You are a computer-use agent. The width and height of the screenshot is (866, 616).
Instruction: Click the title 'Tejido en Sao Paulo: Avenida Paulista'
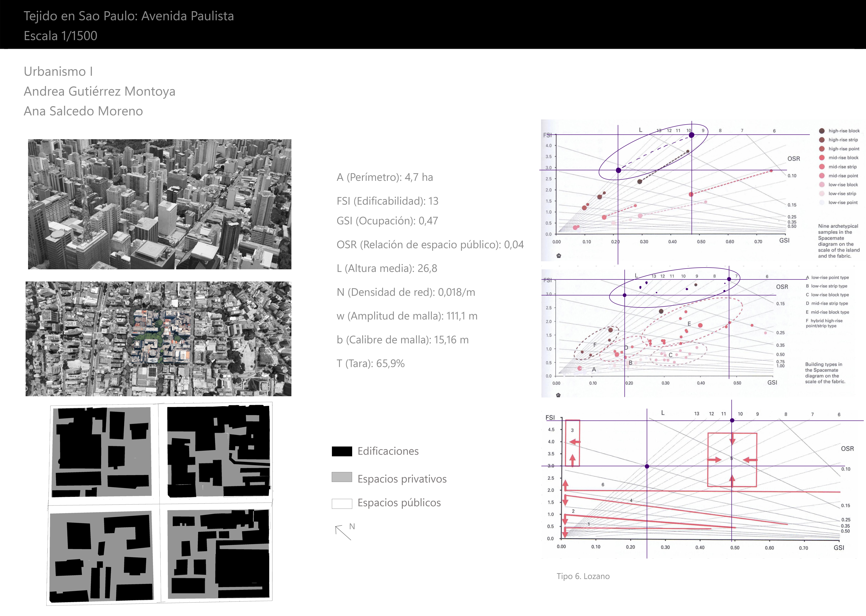pyautogui.click(x=129, y=16)
